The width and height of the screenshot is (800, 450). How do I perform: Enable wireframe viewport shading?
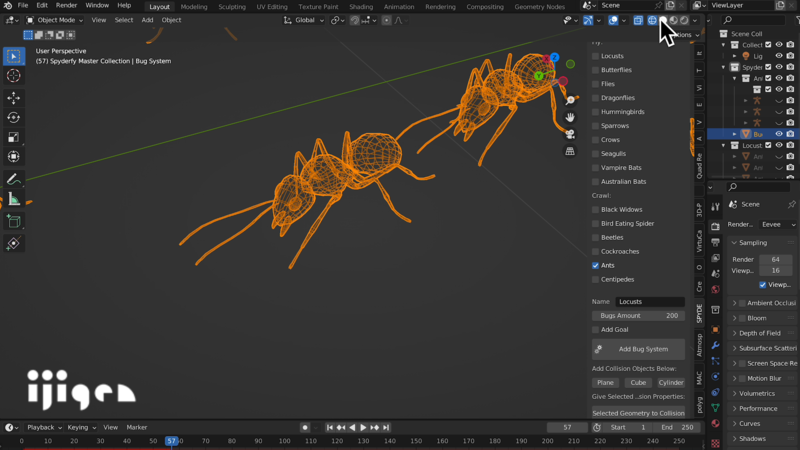[652, 20]
